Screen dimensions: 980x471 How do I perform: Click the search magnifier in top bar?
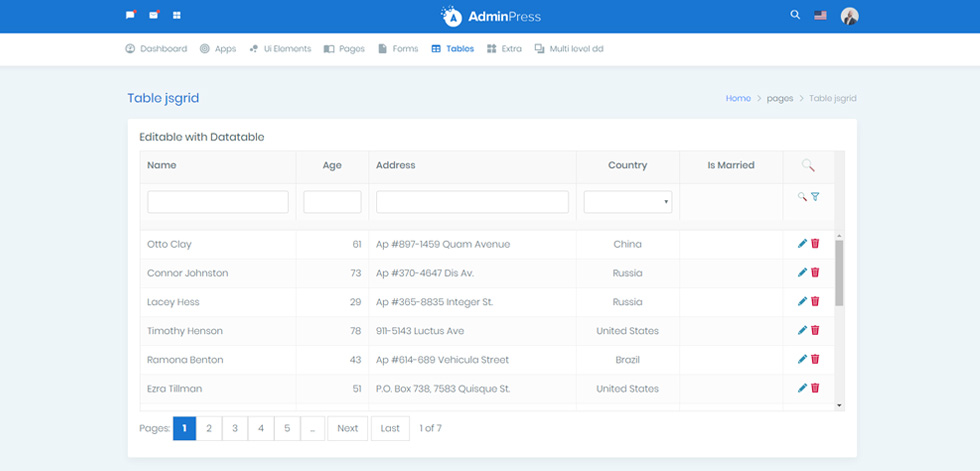(x=795, y=15)
